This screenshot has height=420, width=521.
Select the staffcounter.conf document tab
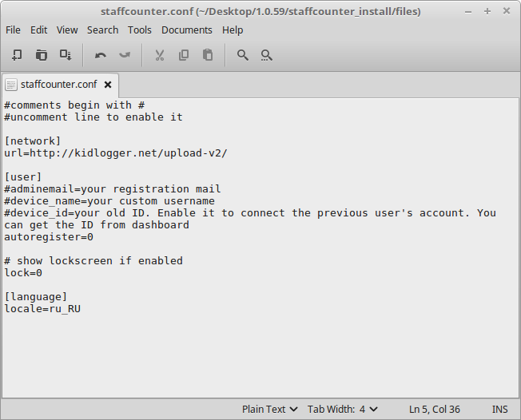[59, 85]
